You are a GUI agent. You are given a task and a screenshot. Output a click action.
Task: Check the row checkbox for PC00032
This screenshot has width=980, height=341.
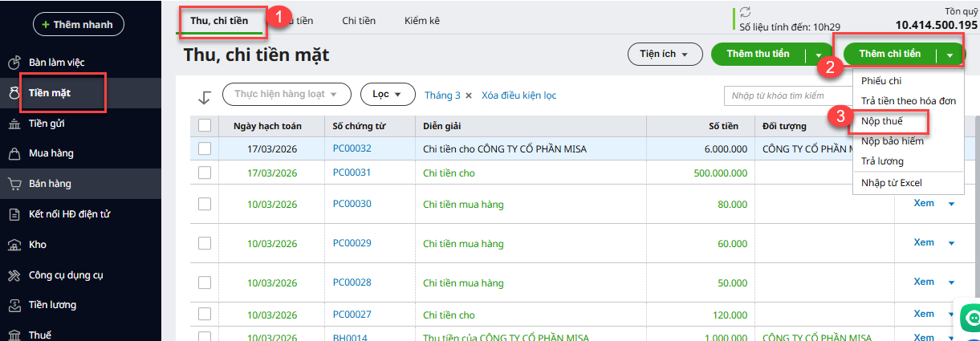point(205,148)
